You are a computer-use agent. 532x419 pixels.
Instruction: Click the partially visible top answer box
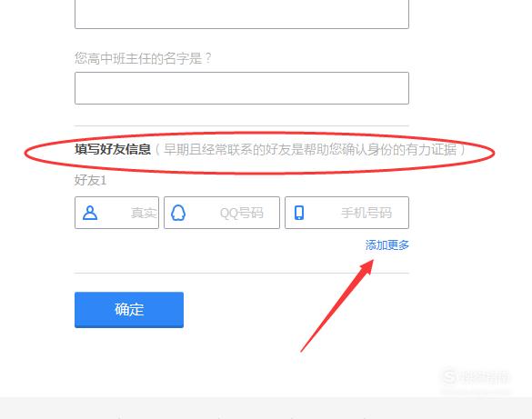[242, 15]
